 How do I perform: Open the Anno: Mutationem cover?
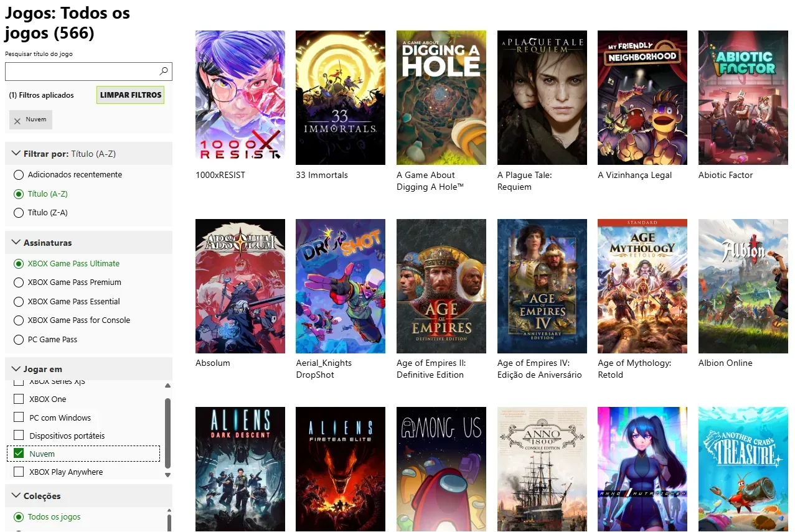642,469
